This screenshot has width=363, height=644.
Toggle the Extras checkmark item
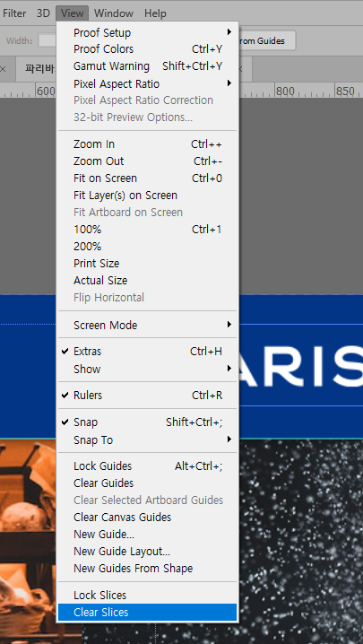tap(147, 352)
